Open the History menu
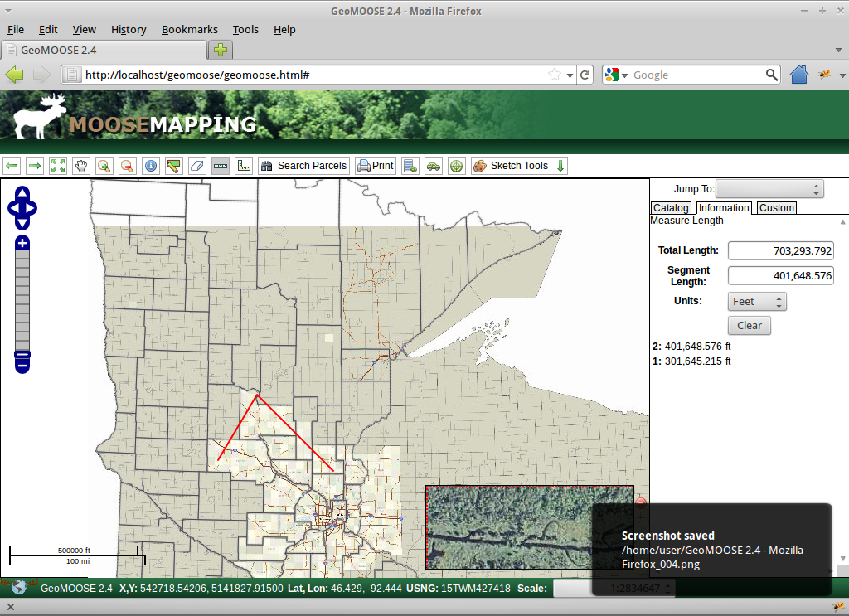 129,30
